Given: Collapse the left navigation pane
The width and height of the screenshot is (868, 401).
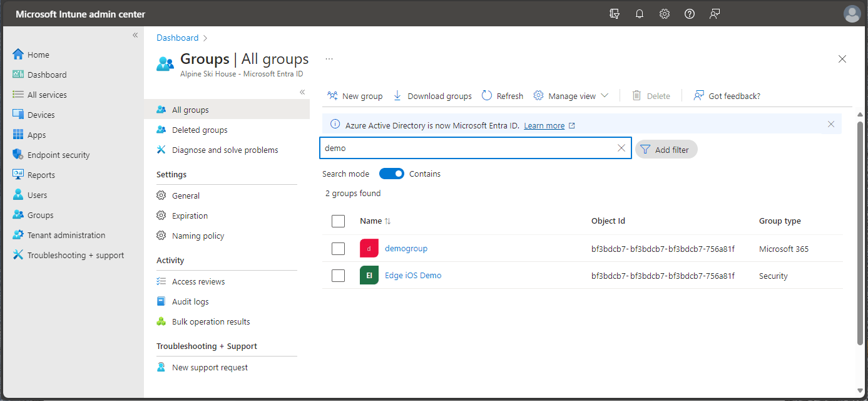Looking at the screenshot, I should coord(135,35).
